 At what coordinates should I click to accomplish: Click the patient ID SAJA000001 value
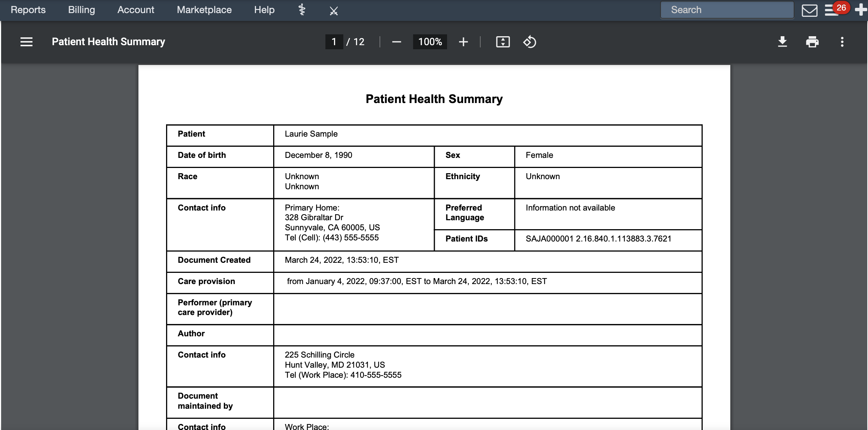598,239
